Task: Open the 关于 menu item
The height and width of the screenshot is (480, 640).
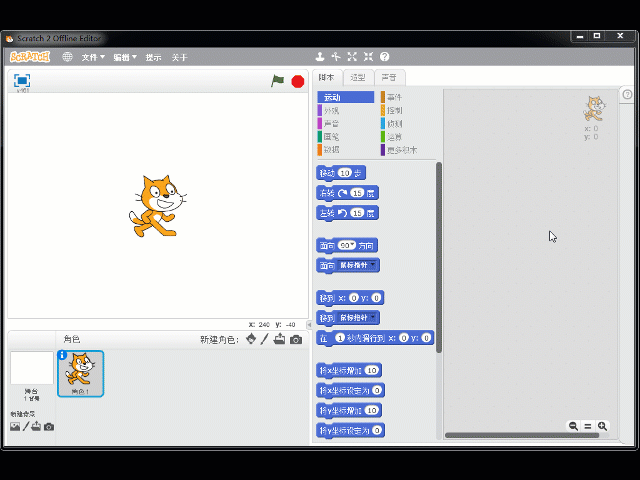Action: [x=179, y=58]
